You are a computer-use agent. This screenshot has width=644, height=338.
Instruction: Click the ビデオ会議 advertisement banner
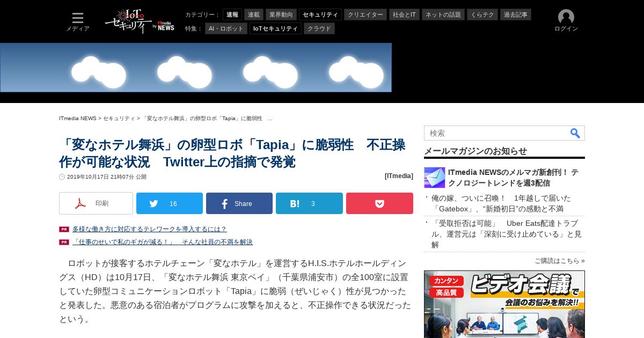(x=504, y=304)
